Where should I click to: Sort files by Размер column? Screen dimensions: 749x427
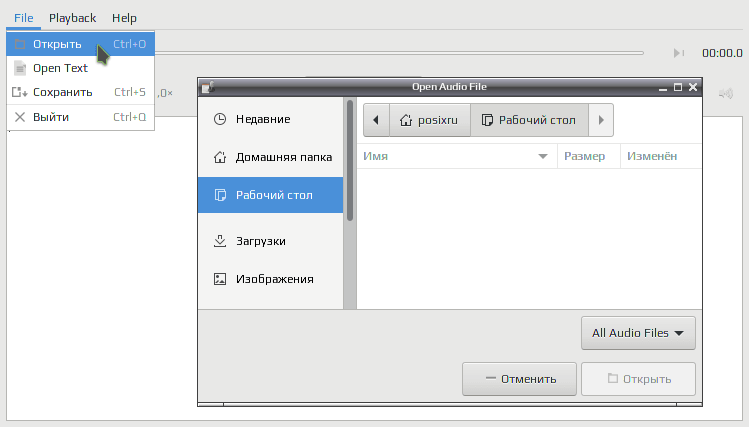coord(589,156)
